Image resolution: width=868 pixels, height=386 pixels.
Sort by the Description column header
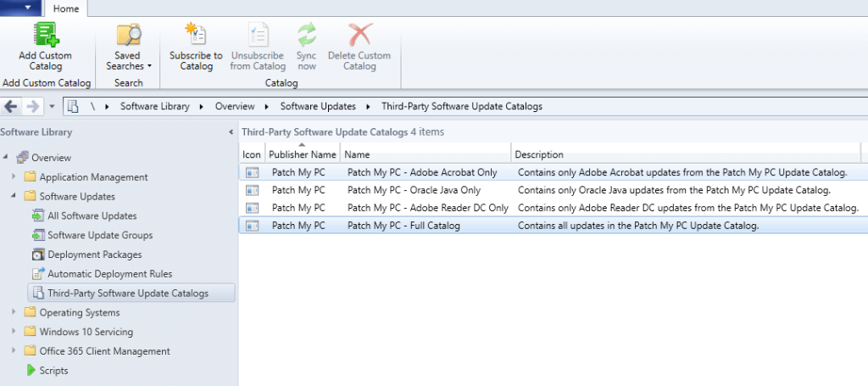pyautogui.click(x=686, y=154)
